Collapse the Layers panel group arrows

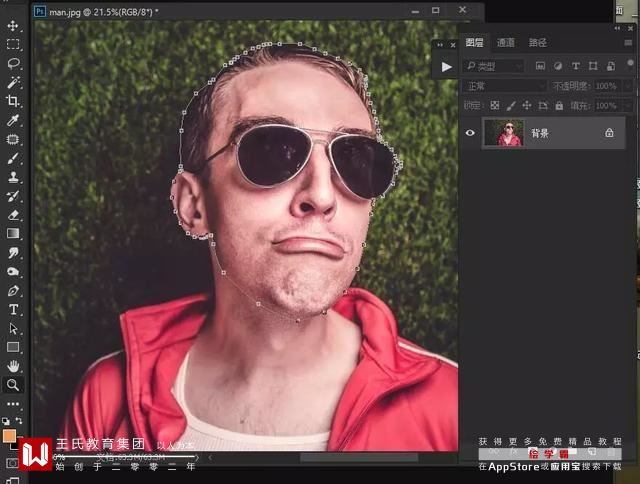pyautogui.click(x=617, y=28)
